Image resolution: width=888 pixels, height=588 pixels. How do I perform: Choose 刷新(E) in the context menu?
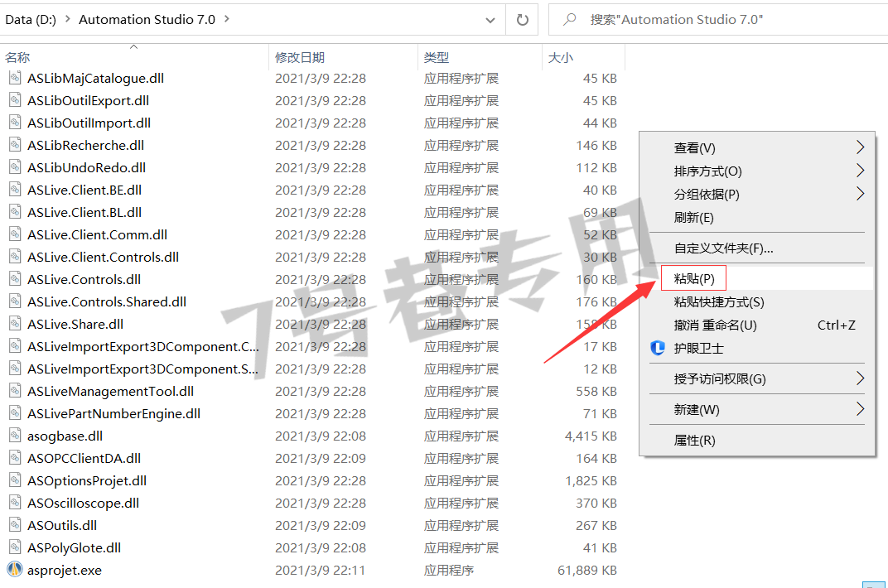[x=757, y=217]
